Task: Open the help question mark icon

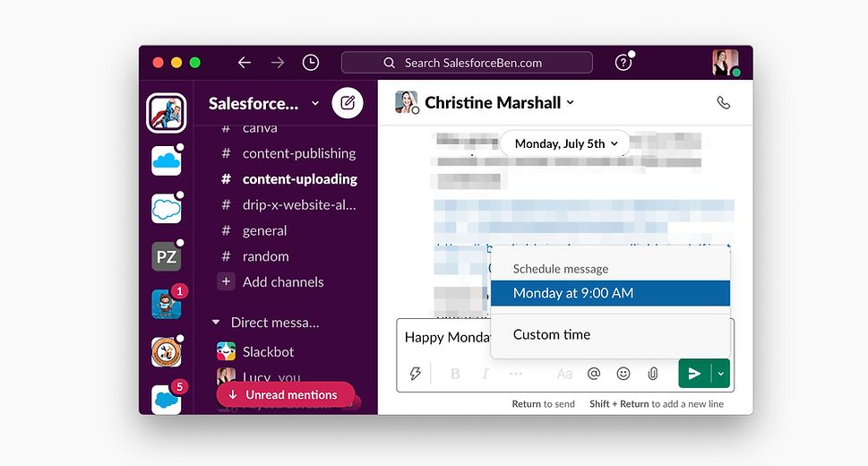Action: (623, 63)
